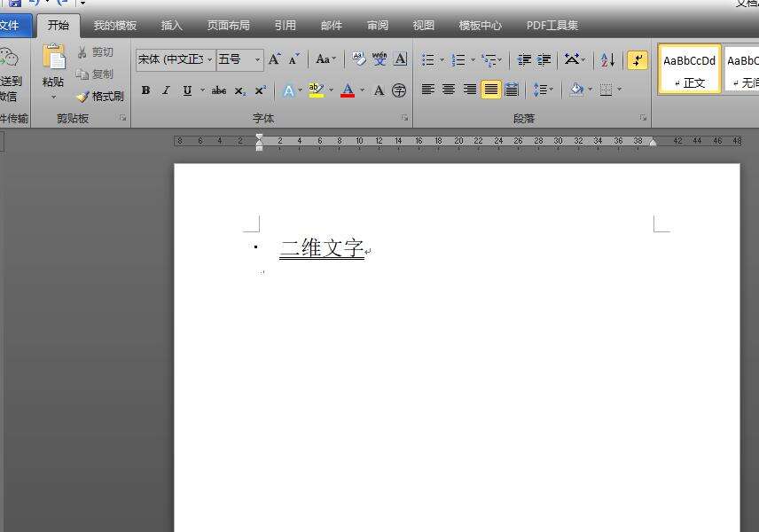Open the Asian Layout tool
The width and height of the screenshot is (759, 532).
(x=572, y=59)
